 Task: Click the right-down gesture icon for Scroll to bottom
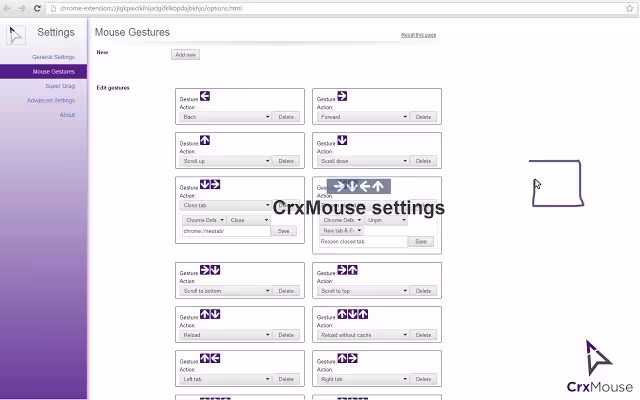(210, 270)
